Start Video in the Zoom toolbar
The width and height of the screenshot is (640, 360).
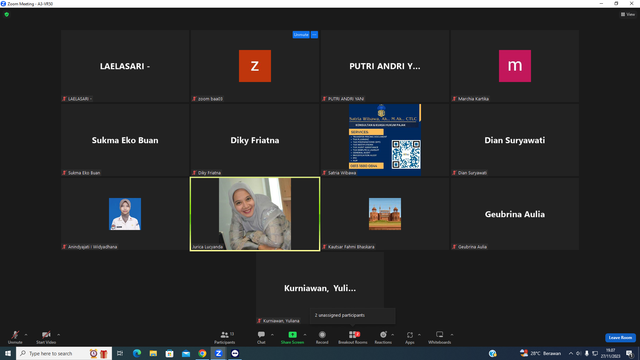pyautogui.click(x=46, y=337)
